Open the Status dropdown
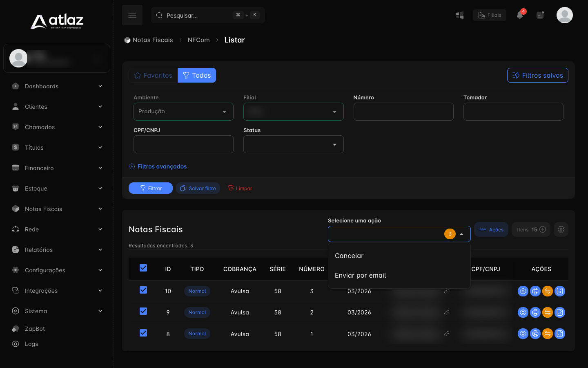Image resolution: width=588 pixels, height=368 pixels. tap(294, 144)
